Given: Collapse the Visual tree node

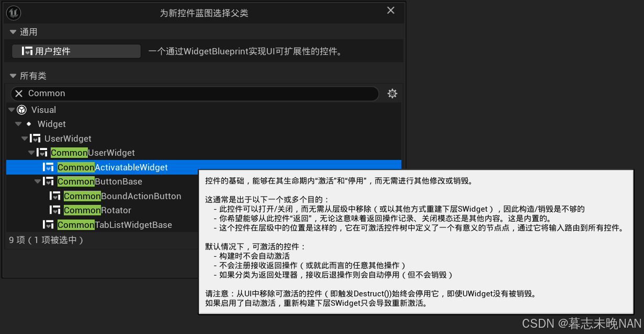Looking at the screenshot, I should 12,110.
